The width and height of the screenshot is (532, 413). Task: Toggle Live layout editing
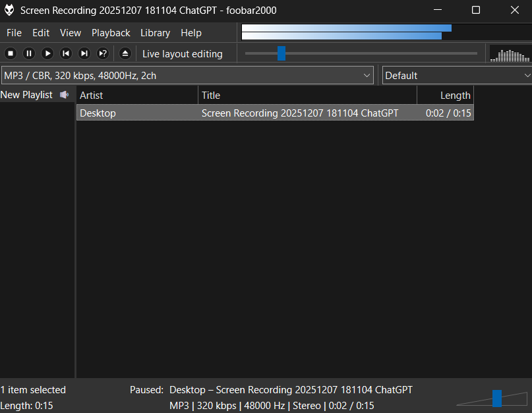pyautogui.click(x=183, y=54)
